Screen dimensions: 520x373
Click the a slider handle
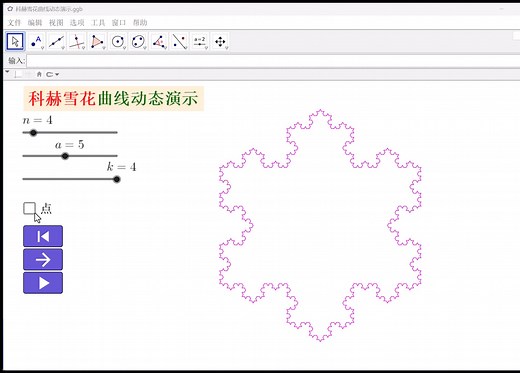(x=65, y=156)
